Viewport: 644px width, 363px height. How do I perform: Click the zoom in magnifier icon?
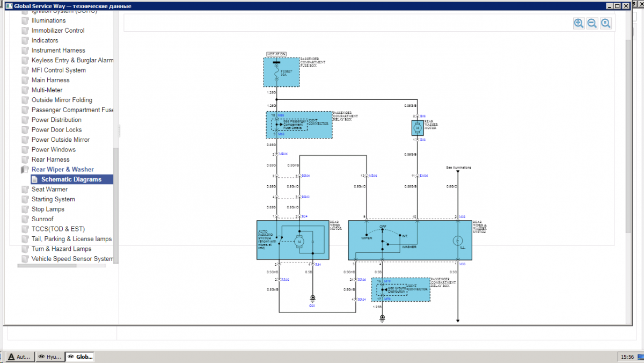(579, 23)
